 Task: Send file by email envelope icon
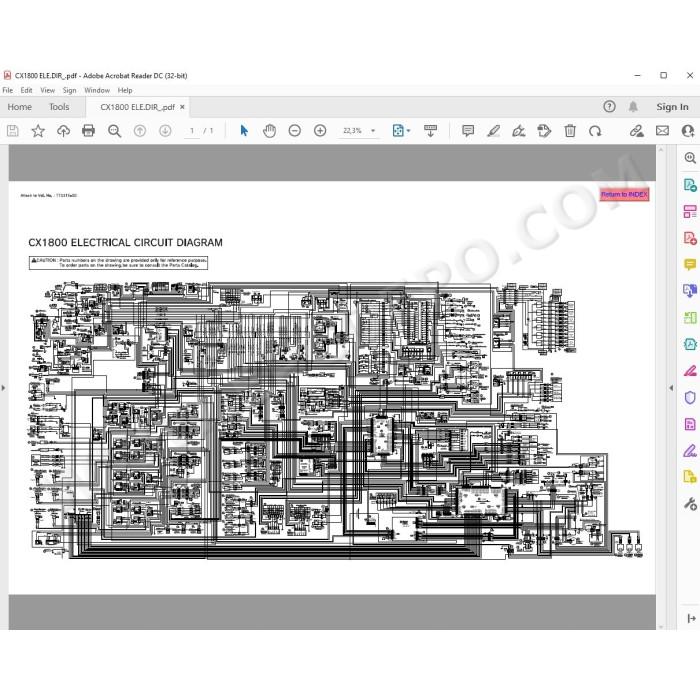(x=662, y=131)
